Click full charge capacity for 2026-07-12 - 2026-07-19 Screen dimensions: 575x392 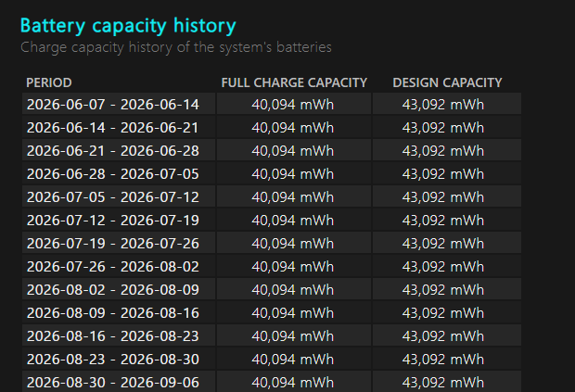pyautogui.click(x=293, y=221)
